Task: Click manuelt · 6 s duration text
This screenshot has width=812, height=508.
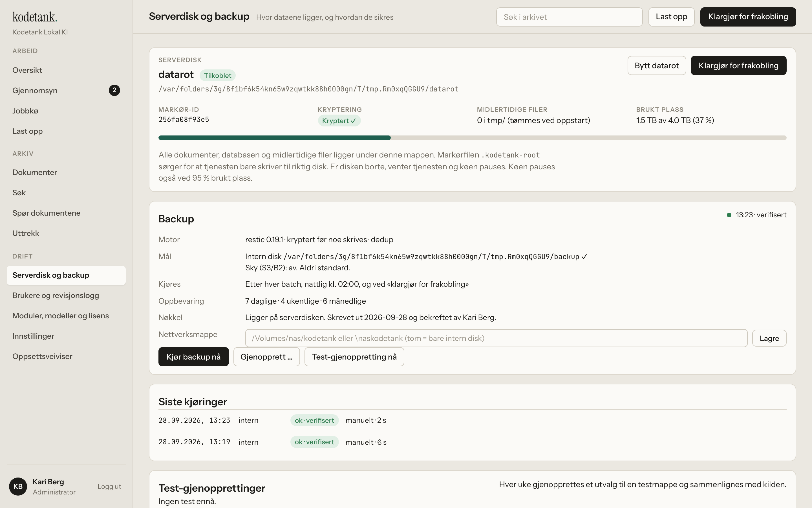Action: coord(366,442)
